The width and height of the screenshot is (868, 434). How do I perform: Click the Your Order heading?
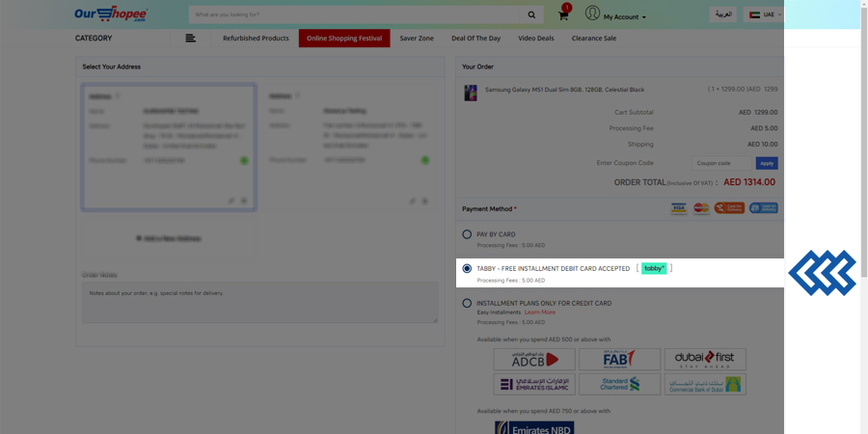[x=477, y=67]
